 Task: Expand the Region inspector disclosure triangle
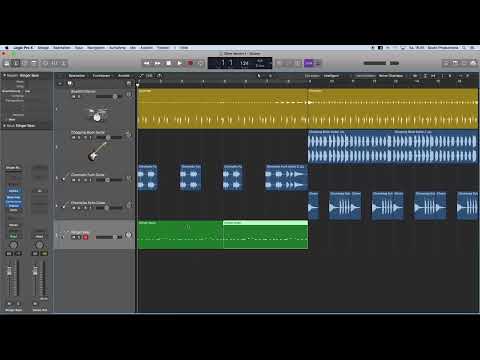click(4, 76)
